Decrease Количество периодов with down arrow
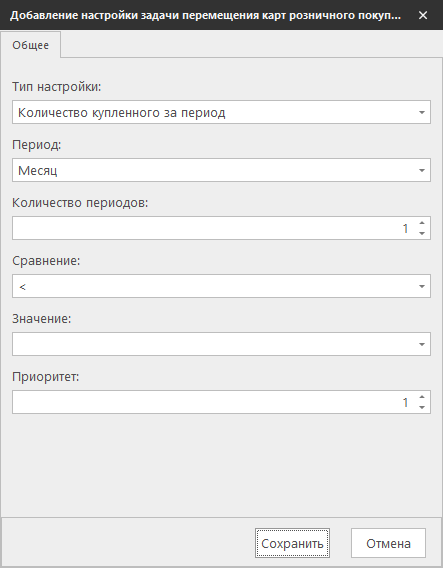The height and width of the screenshot is (568, 443). click(x=422, y=234)
